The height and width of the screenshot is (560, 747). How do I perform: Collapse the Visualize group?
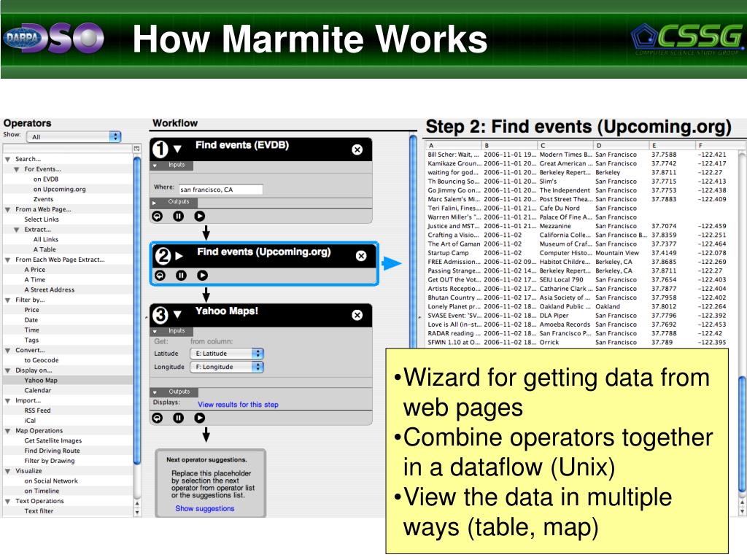point(7,471)
